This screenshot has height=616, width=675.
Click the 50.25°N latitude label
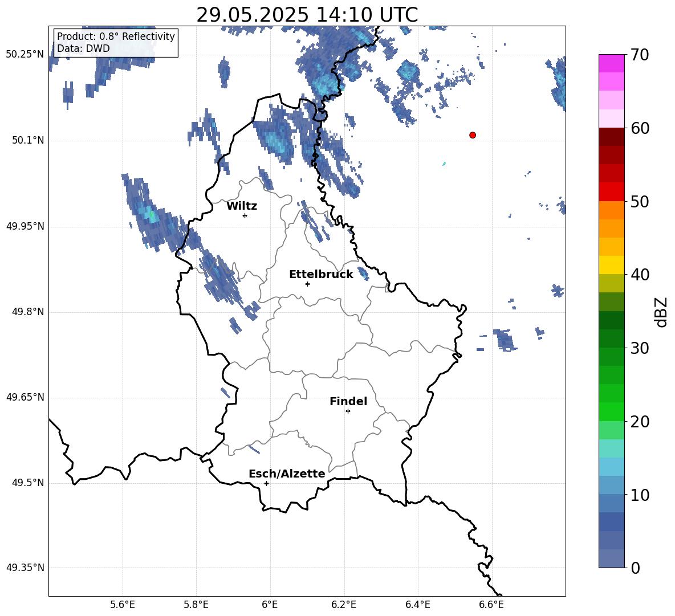(x=25, y=55)
